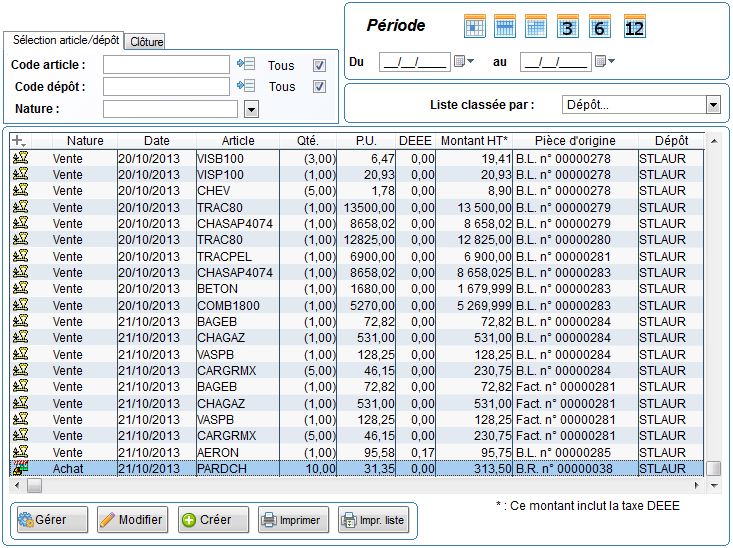Click horizontal scrollbar right arrow
733x548 pixels.
[x=697, y=486]
